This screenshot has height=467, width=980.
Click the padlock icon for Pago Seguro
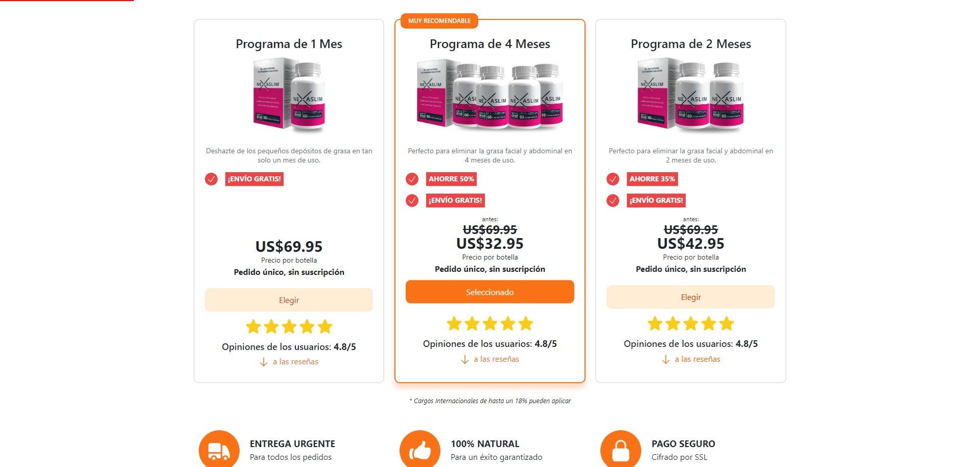pyautogui.click(x=621, y=450)
